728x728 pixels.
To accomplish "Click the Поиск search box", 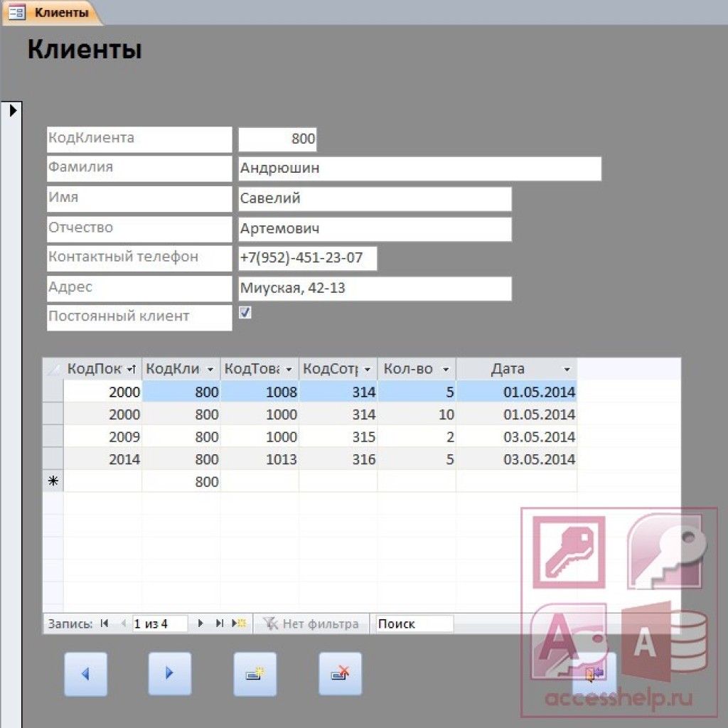I will [x=414, y=623].
